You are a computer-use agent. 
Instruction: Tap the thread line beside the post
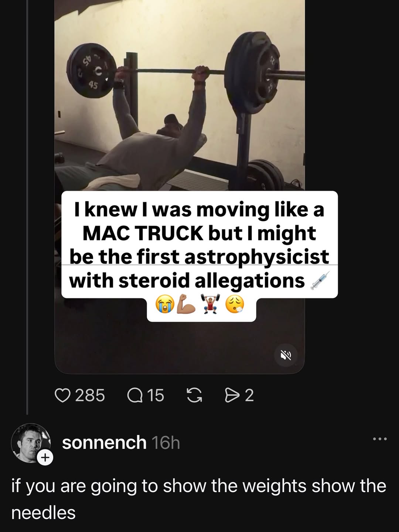[x=27, y=207]
